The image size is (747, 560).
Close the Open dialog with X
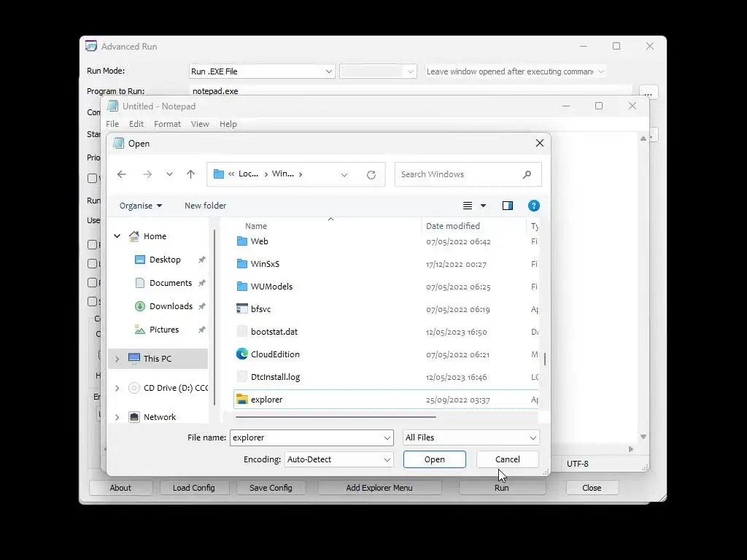coord(539,144)
